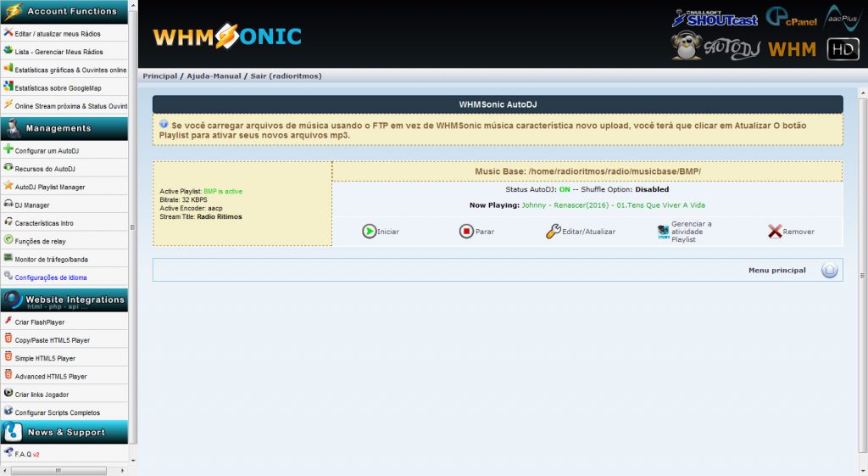Open Editar / atualizar meus Rádios

58,34
